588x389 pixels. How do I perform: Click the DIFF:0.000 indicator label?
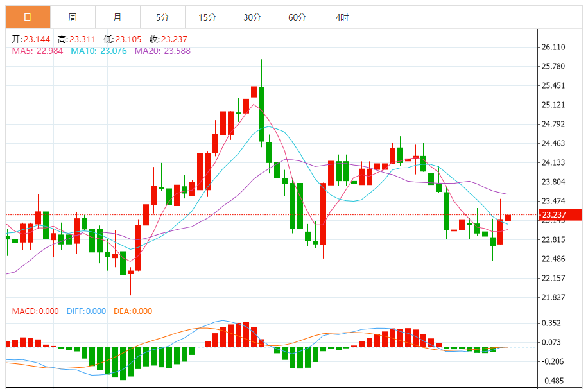(86, 311)
